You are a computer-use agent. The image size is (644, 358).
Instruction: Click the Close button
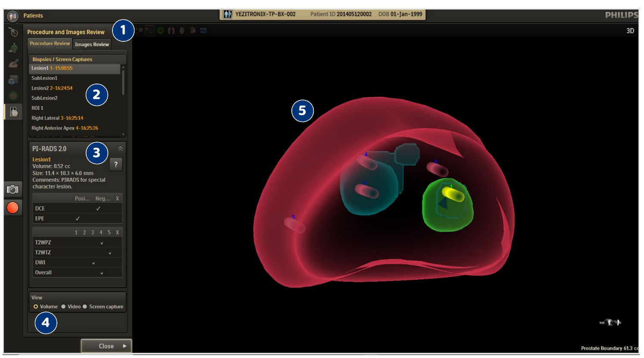point(106,346)
